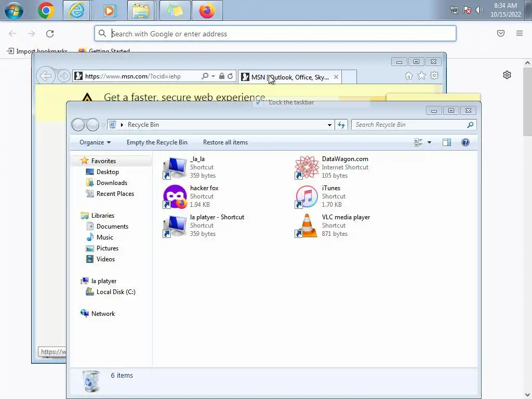
Task: Click the taskbar clock showing 8:34 AM
Action: (505, 10)
